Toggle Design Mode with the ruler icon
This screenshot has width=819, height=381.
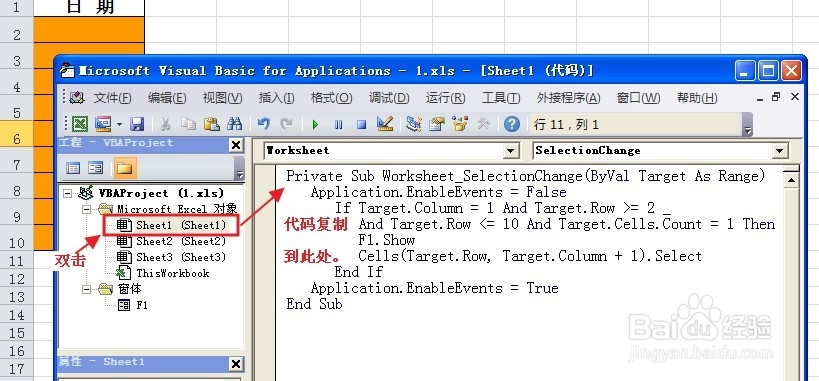tap(385, 124)
